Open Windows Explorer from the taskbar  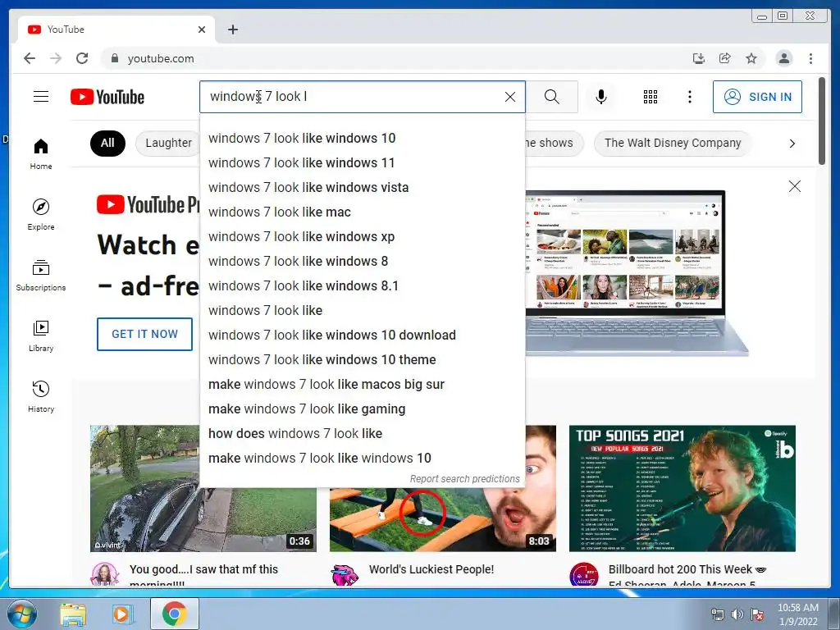coord(72,614)
